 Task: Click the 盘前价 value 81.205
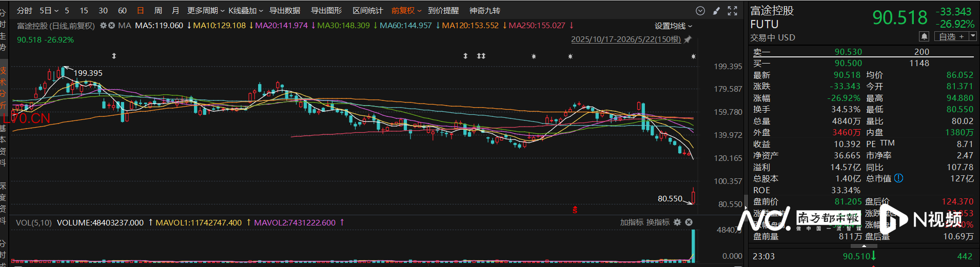[848, 201]
